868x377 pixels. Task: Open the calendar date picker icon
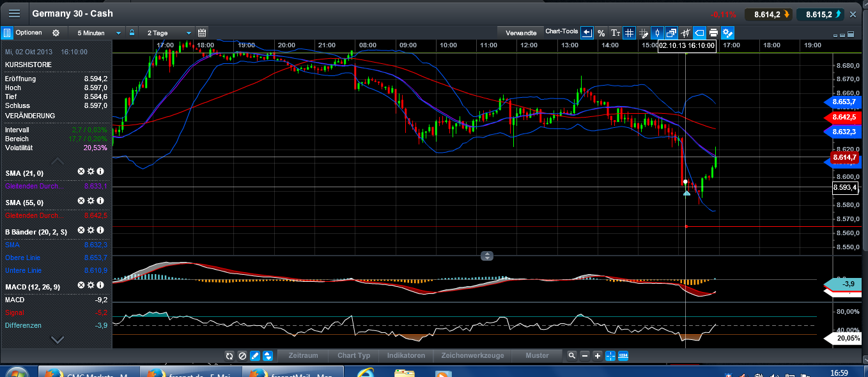(x=202, y=33)
